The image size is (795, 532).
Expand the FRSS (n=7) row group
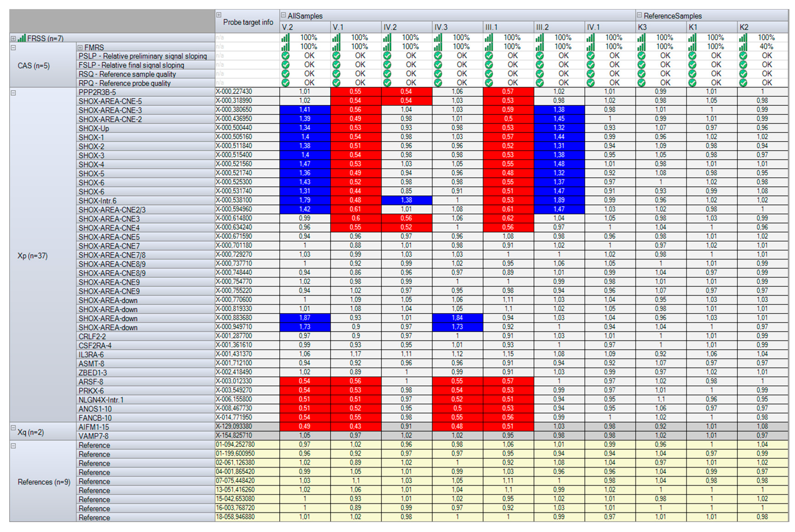[x=13, y=38]
